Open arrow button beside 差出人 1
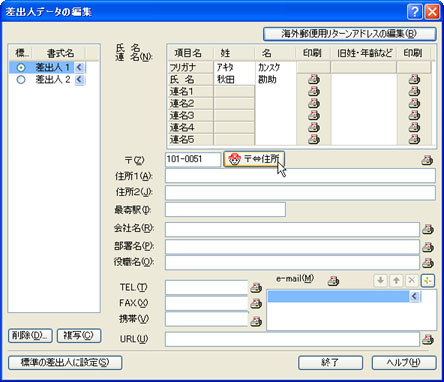The height and width of the screenshot is (382, 444). pos(79,68)
